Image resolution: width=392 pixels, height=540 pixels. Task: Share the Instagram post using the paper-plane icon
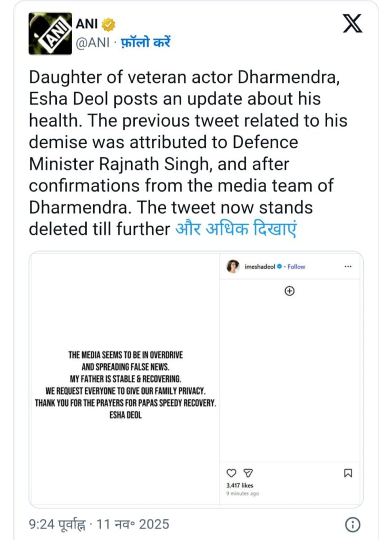tap(249, 473)
